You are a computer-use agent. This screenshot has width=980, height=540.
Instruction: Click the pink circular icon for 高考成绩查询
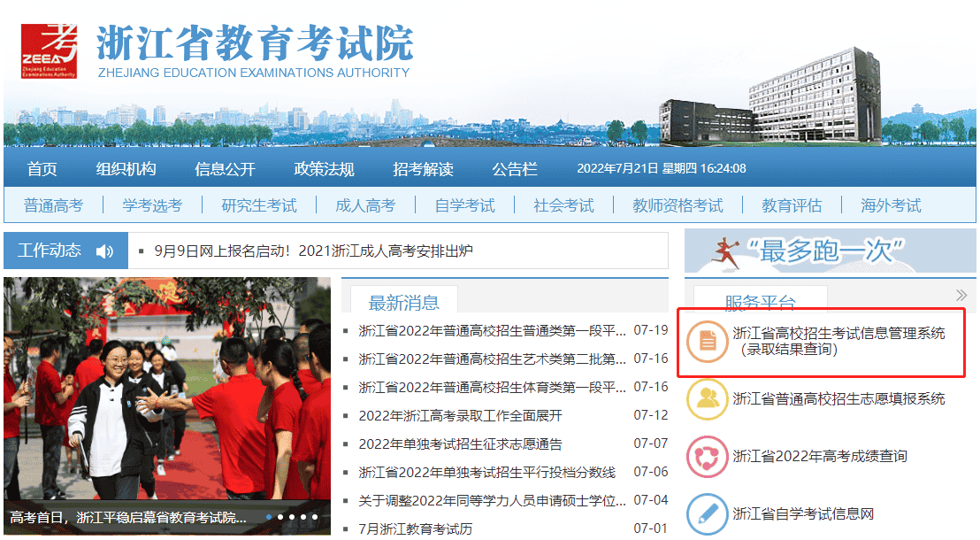pyautogui.click(x=708, y=457)
